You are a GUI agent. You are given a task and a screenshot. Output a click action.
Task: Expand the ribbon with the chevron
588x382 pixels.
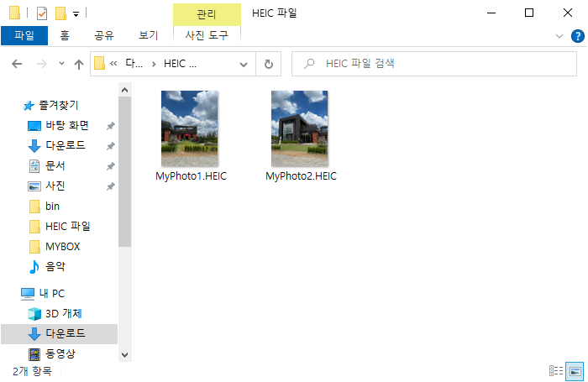click(x=559, y=36)
